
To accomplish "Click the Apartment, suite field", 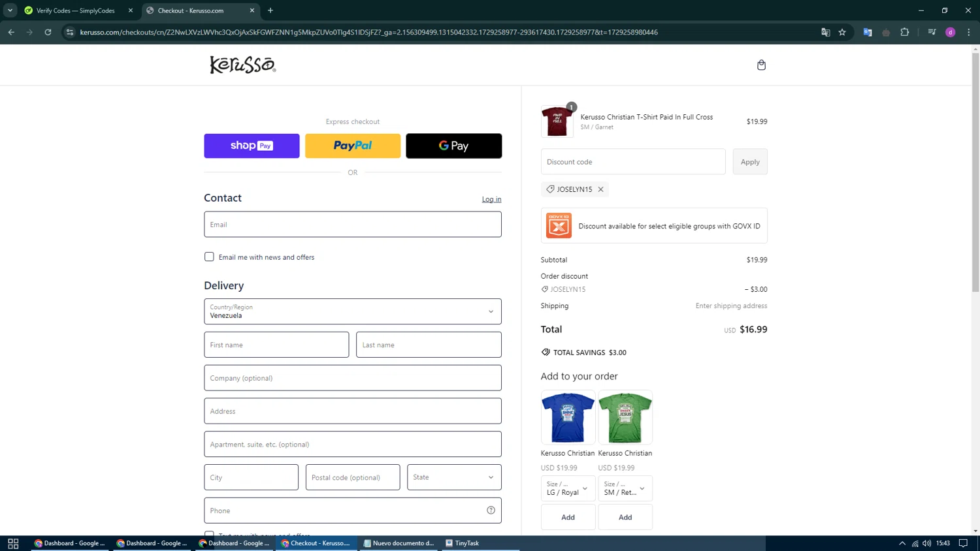I will 353,445.
